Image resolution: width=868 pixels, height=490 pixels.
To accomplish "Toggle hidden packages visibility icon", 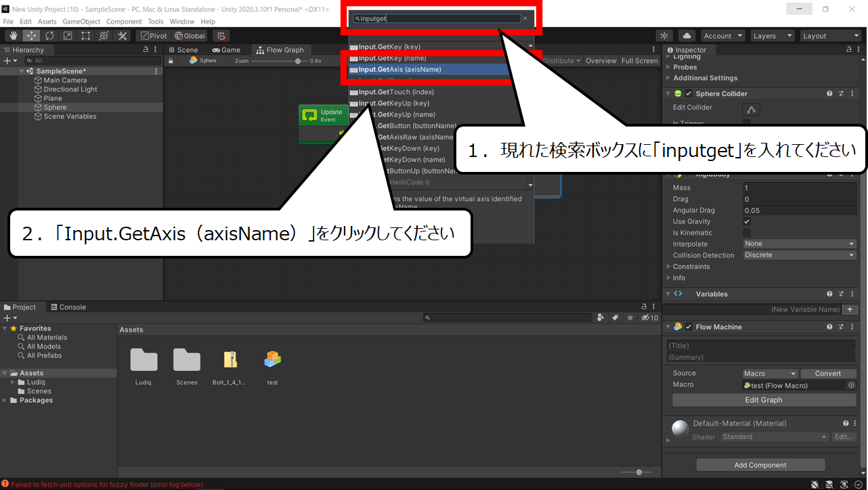I will click(649, 317).
